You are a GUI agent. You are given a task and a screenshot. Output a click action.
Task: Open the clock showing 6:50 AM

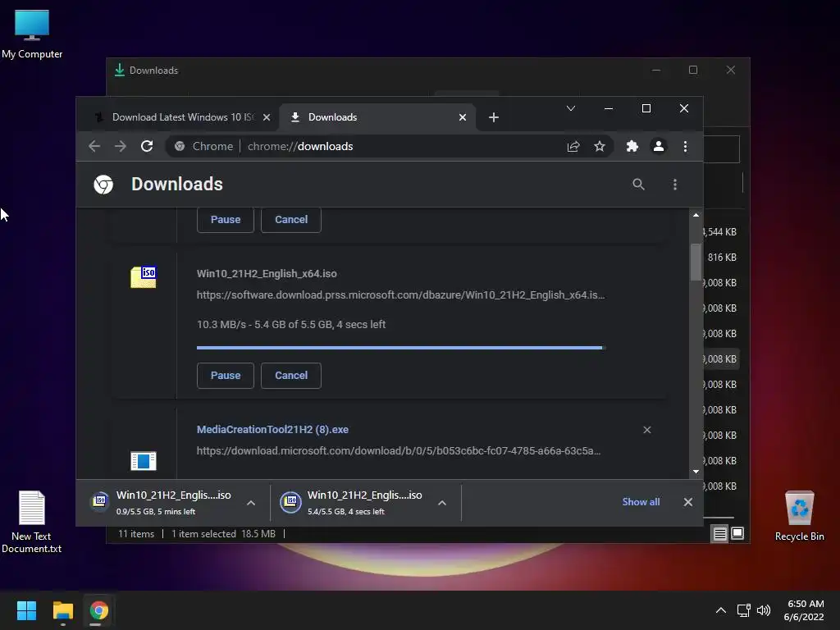pos(804,610)
